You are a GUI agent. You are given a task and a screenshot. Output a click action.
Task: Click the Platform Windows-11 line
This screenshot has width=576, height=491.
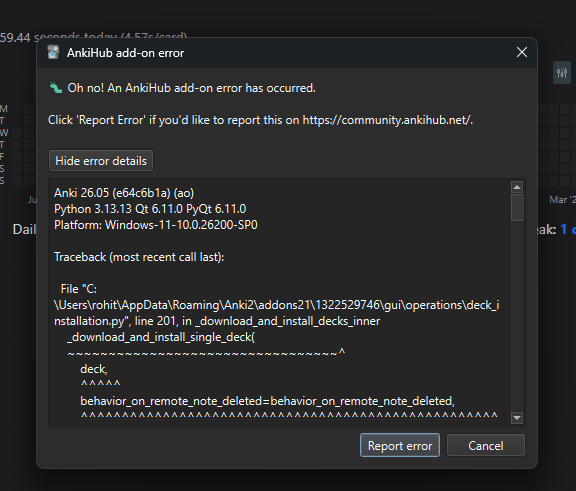coord(156,225)
